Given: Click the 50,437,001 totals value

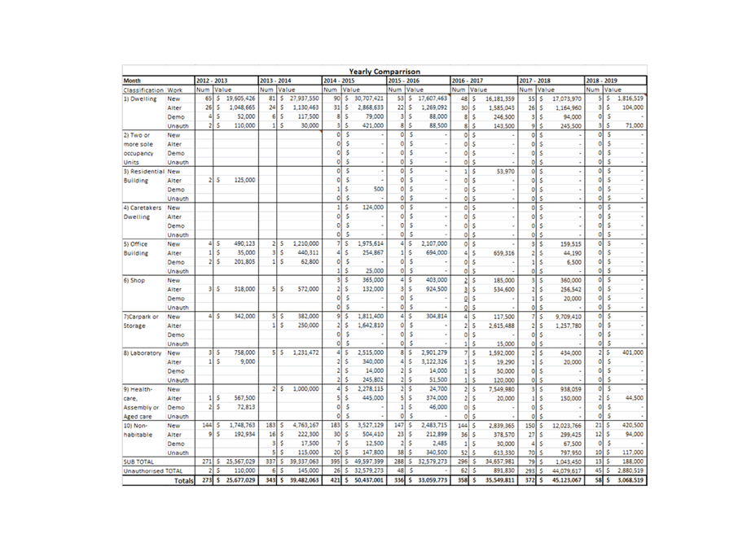Looking at the screenshot, I should 369,480.
